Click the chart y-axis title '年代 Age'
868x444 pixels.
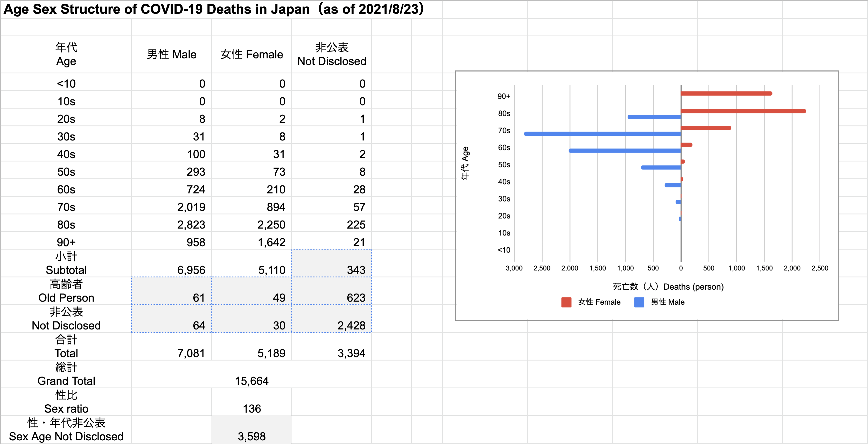click(x=465, y=163)
